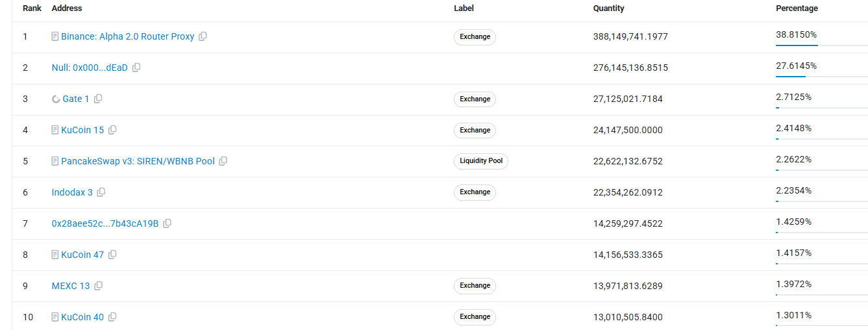
Task: Click the contract icon beside KuCoin 15
Action: pos(55,130)
